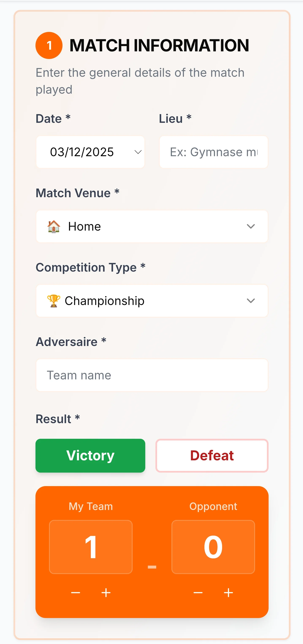Expand the Competition Type dropdown arrow
Viewport: 303px width, 644px height.
(251, 301)
